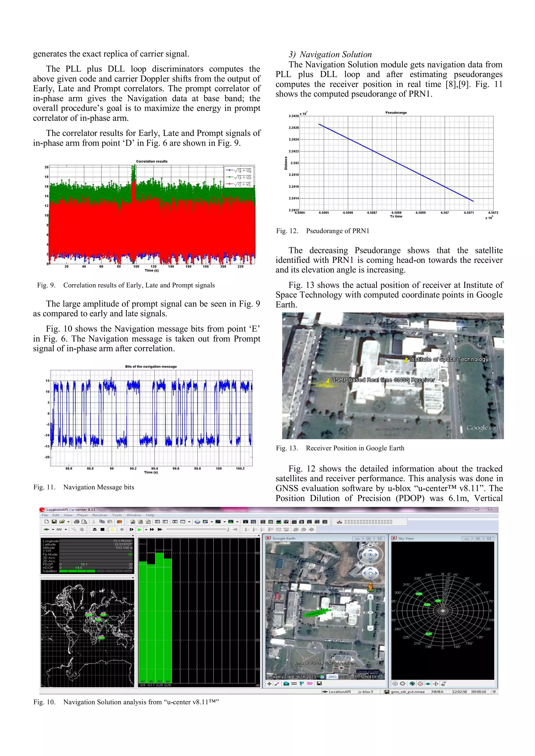Toggle the first circle icon in the Sky View toolbar
This screenshot has height=756, width=535.
pyautogui.click(x=395, y=684)
